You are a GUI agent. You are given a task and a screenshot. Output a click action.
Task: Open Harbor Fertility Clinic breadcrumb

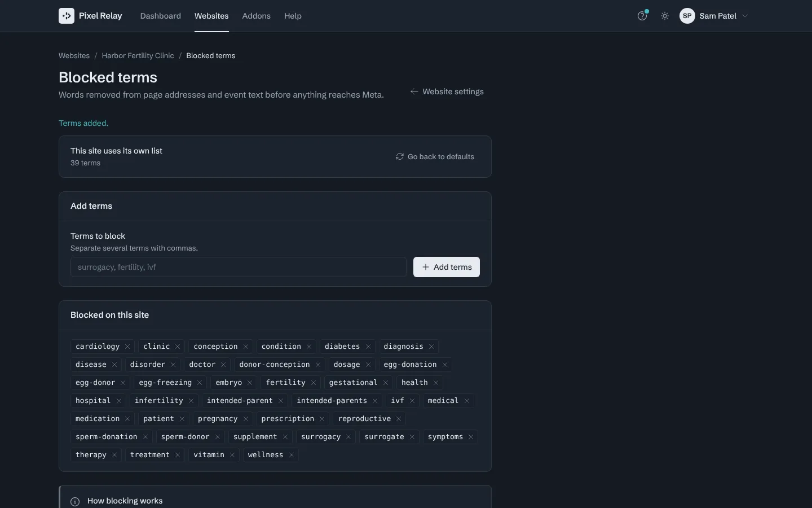coord(138,56)
